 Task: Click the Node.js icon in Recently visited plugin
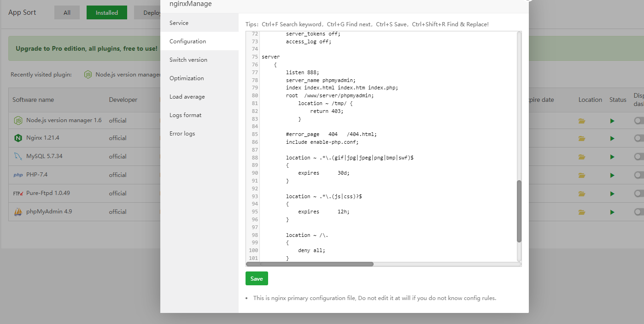(x=88, y=75)
